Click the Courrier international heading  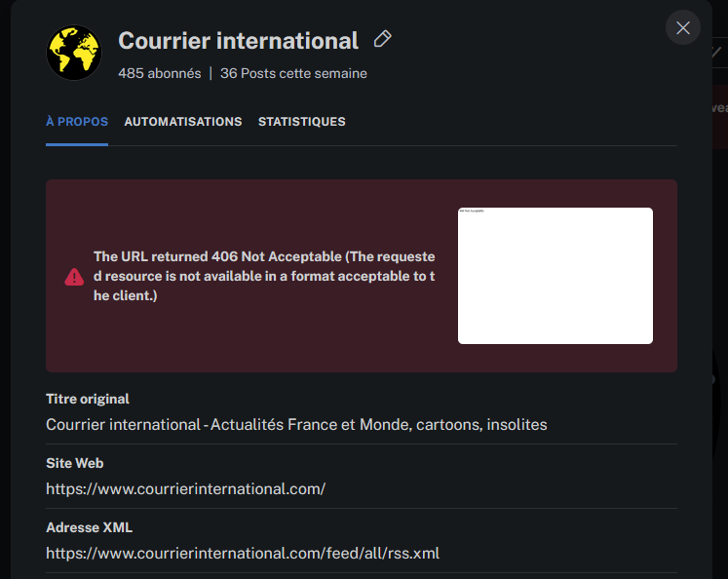[238, 41]
